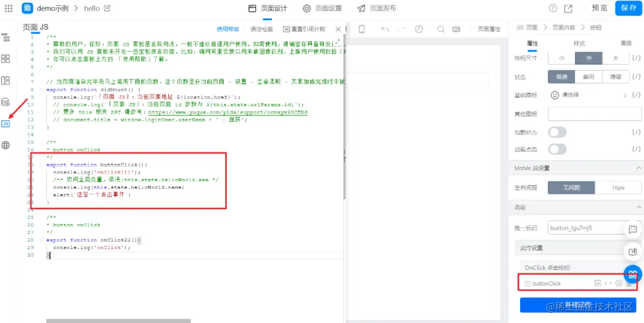Image resolution: width=644 pixels, height=323 pixels.
Task: Click the blue 保存 button
Action: [628, 8]
